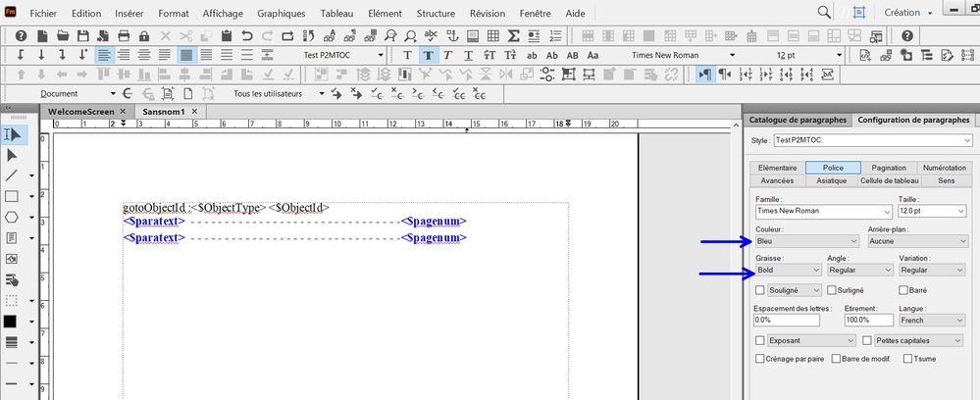Image resolution: width=980 pixels, height=400 pixels.
Task: Open the Couleur dropdown showing Bleu
Action: pos(807,240)
